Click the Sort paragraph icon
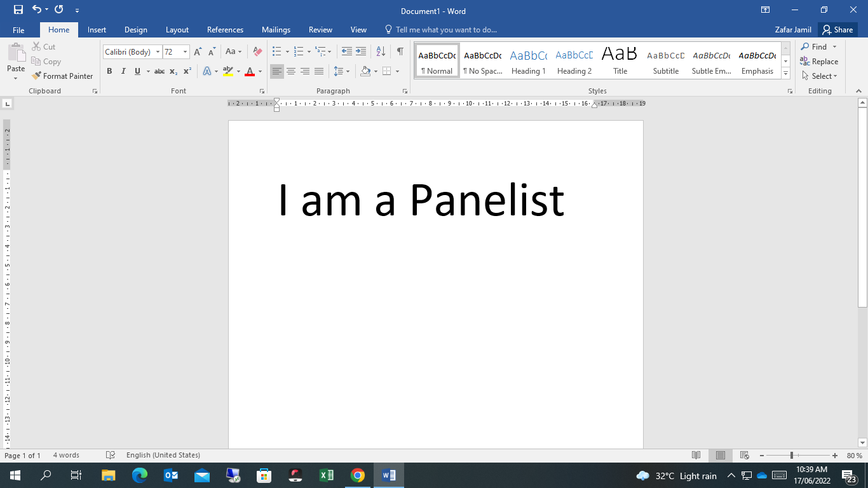 pyautogui.click(x=381, y=51)
